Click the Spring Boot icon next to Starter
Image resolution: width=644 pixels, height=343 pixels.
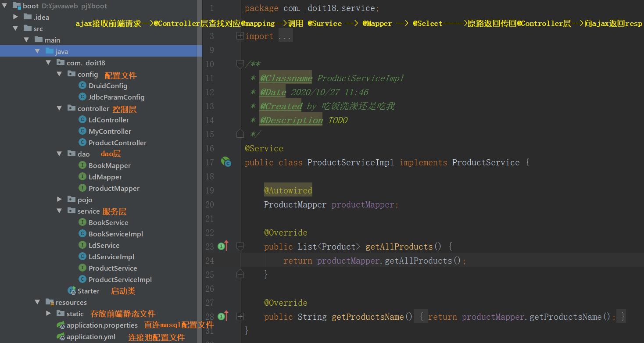72,290
